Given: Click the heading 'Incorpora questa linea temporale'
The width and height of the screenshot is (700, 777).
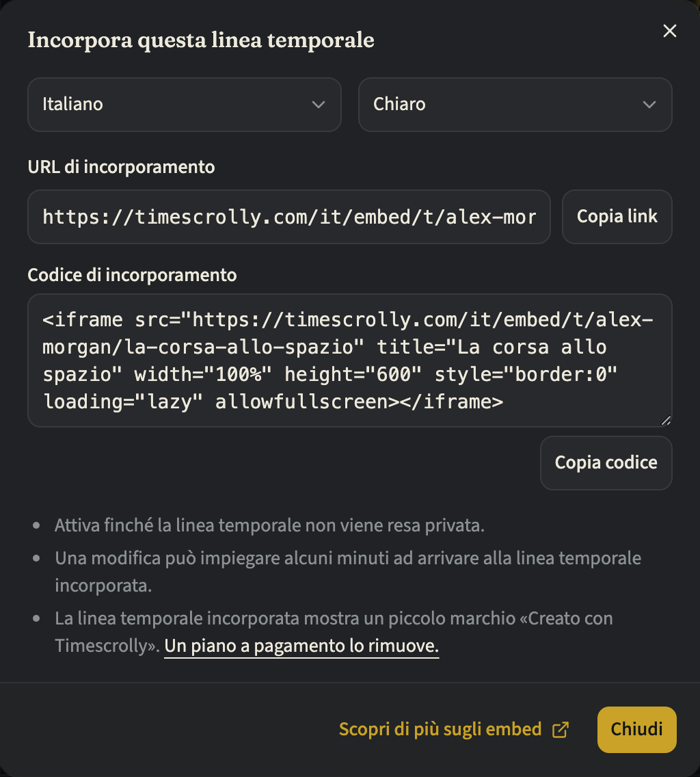Looking at the screenshot, I should click(x=201, y=40).
